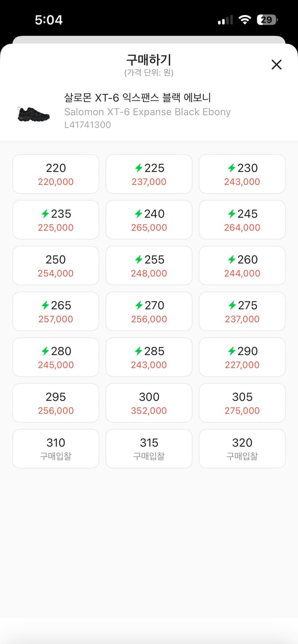Tap the clock showing 5:04
Viewport: 298px width, 644px height.
pos(49,19)
